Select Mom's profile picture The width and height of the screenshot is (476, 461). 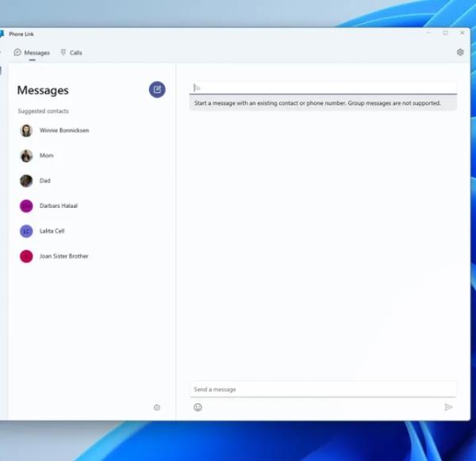tap(26, 156)
